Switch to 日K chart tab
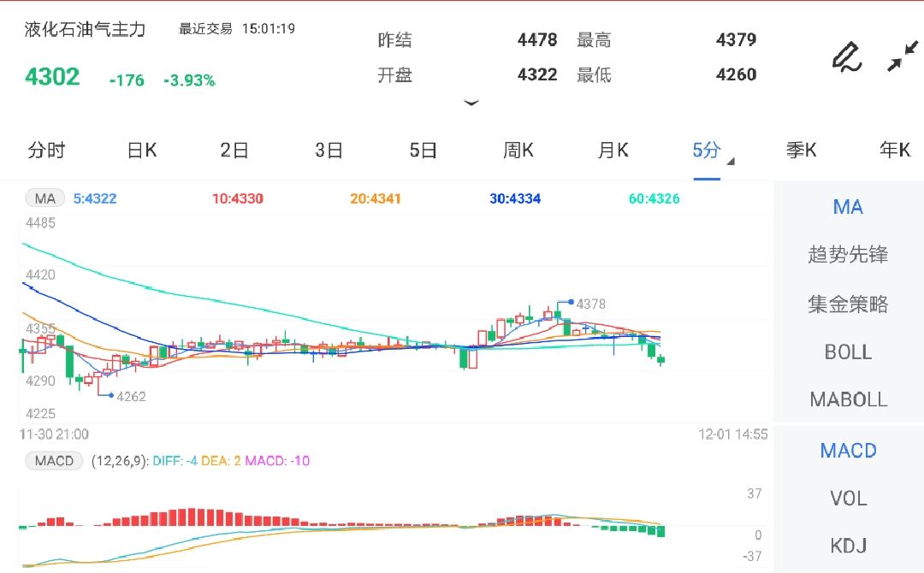 tap(142, 151)
